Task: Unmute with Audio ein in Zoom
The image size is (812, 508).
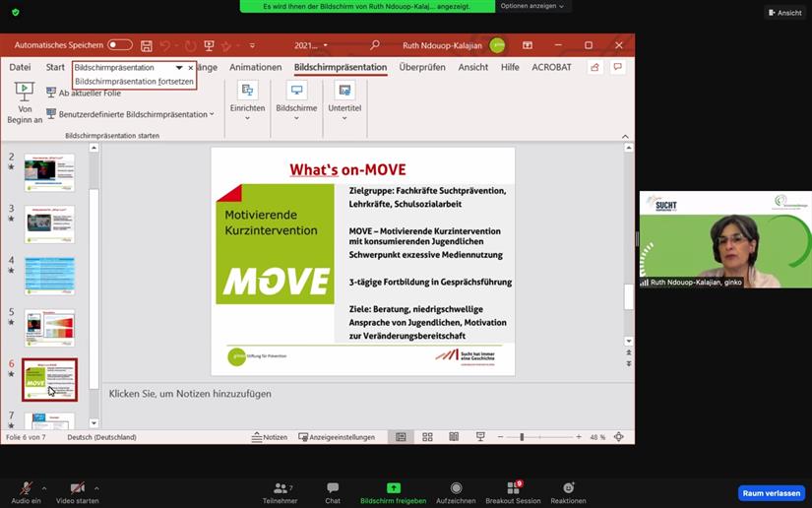Action: [26, 493]
